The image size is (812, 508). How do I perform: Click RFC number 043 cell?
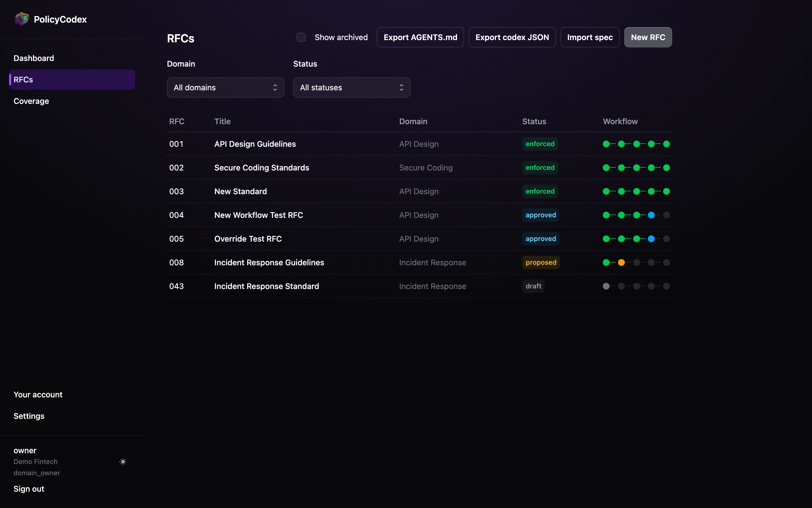176,286
